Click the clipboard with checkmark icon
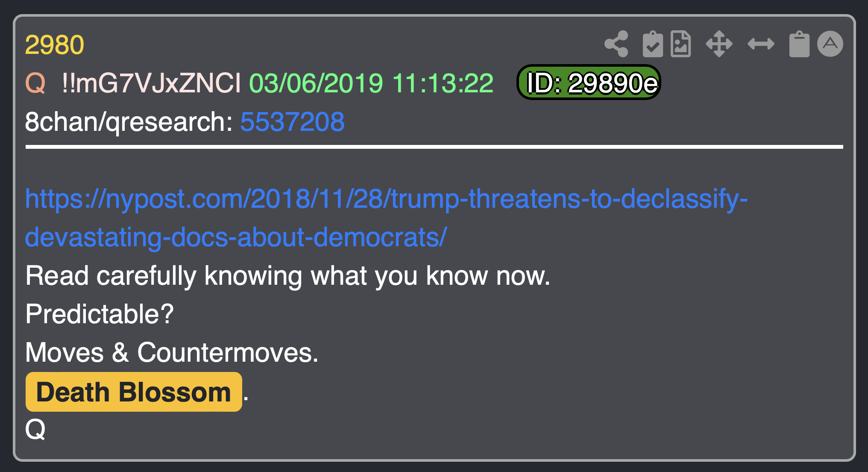 tap(653, 44)
